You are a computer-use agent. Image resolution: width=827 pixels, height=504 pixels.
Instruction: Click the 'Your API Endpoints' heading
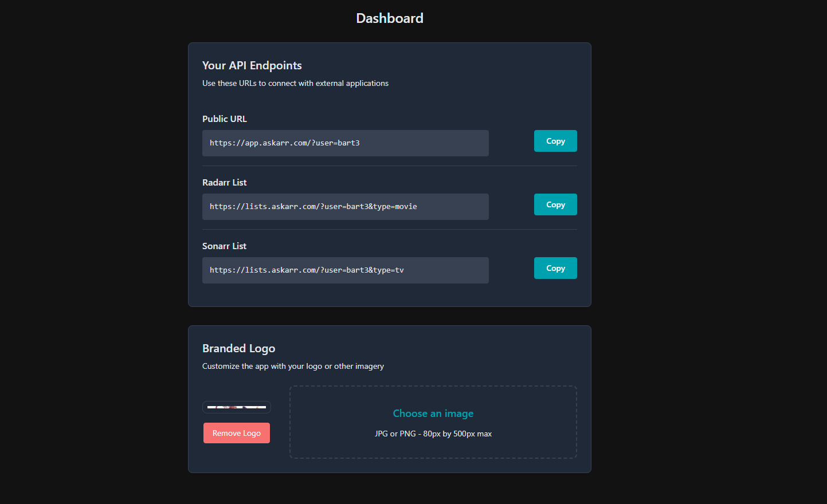(252, 65)
